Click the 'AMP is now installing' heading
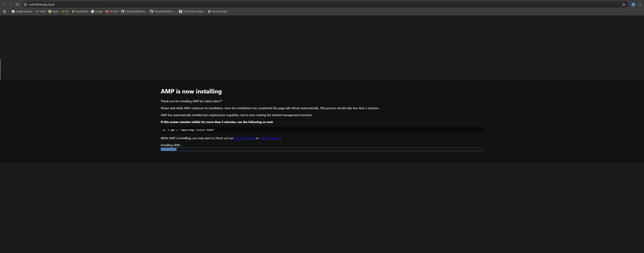This screenshot has height=253, width=644. (191, 91)
